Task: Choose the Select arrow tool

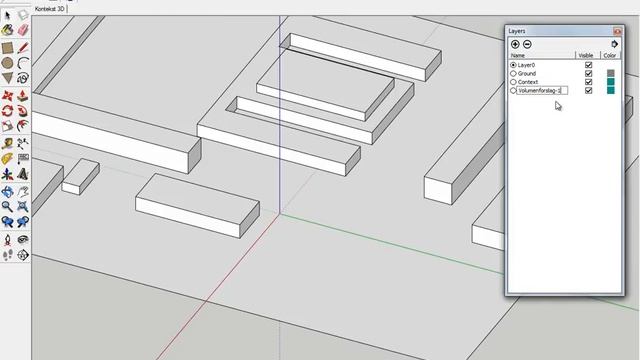Action: 7,16
